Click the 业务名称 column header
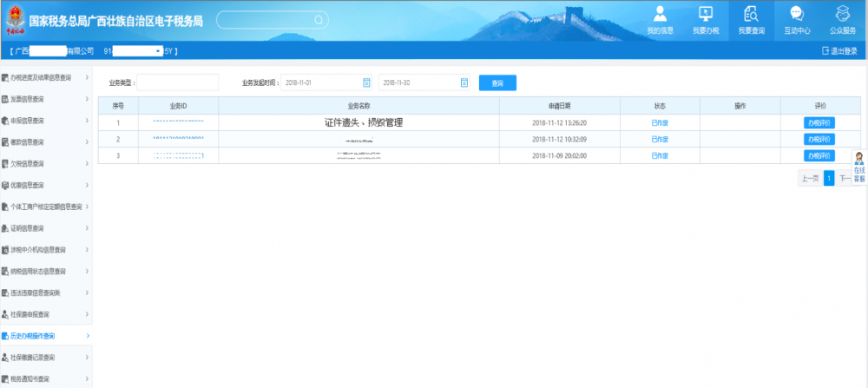Viewport: 868px width, 388px height. coord(358,106)
